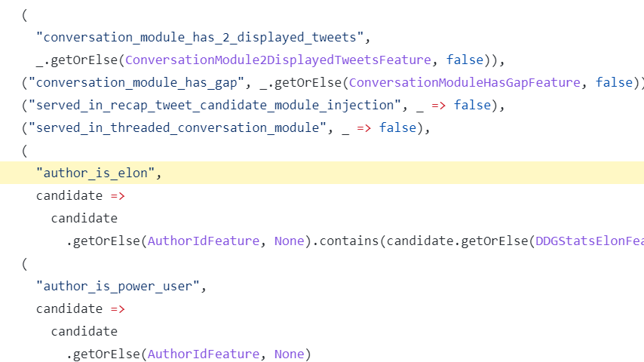The height and width of the screenshot is (362, 644).
Task: Click the indented candidate below author_is_power_user arrow
Action: [84, 331]
